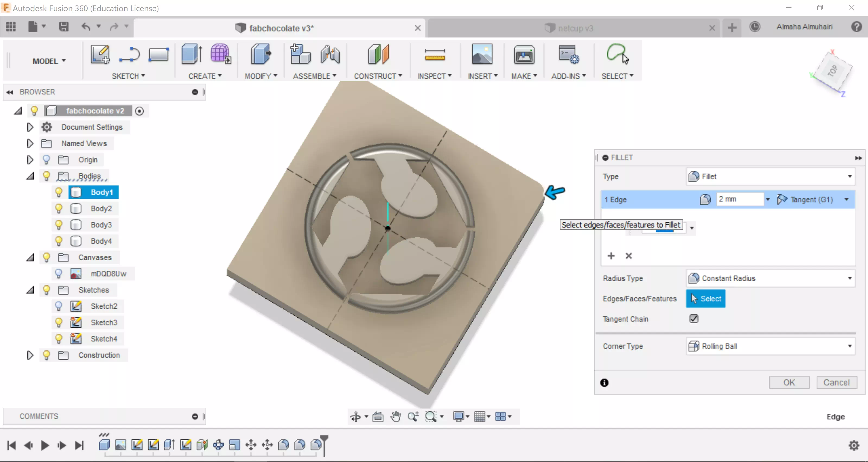The width and height of the screenshot is (868, 462).
Task: Click the 3D Print icon under MAKE
Action: (x=524, y=55)
